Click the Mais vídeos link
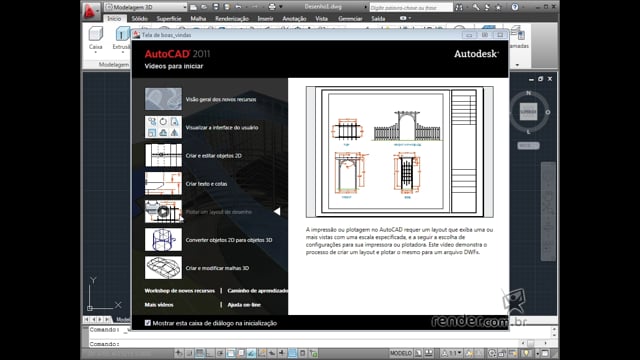This screenshot has width=640, height=360. point(159,305)
